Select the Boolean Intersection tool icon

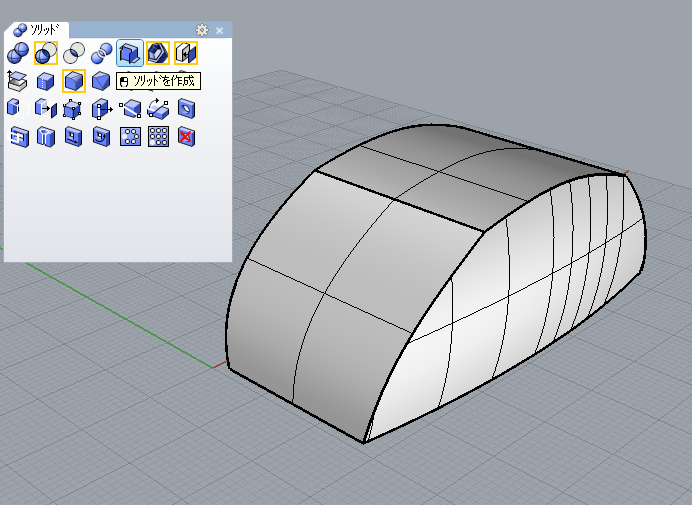(74, 53)
